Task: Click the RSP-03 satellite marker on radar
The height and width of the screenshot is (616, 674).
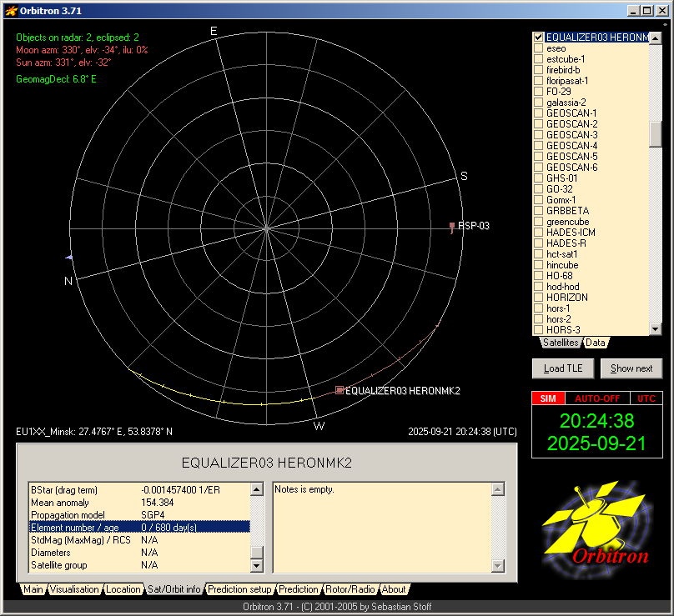Action: pos(452,226)
